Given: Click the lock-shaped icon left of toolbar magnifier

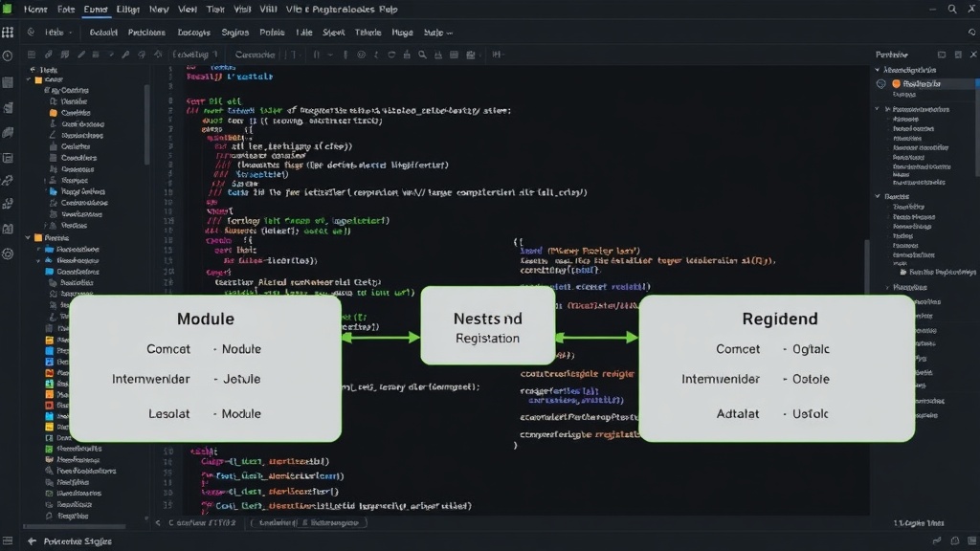Looking at the screenshot, I should [407, 55].
